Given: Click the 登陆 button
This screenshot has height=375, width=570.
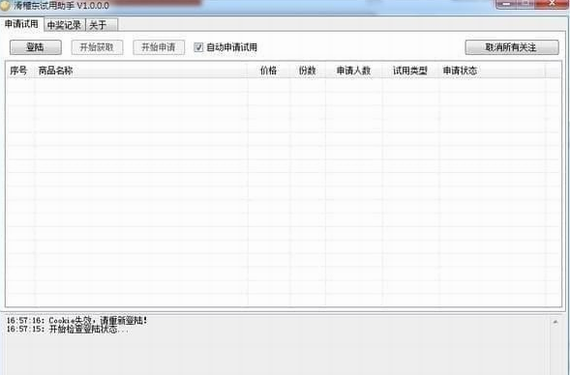Looking at the screenshot, I should pyautogui.click(x=36, y=47).
